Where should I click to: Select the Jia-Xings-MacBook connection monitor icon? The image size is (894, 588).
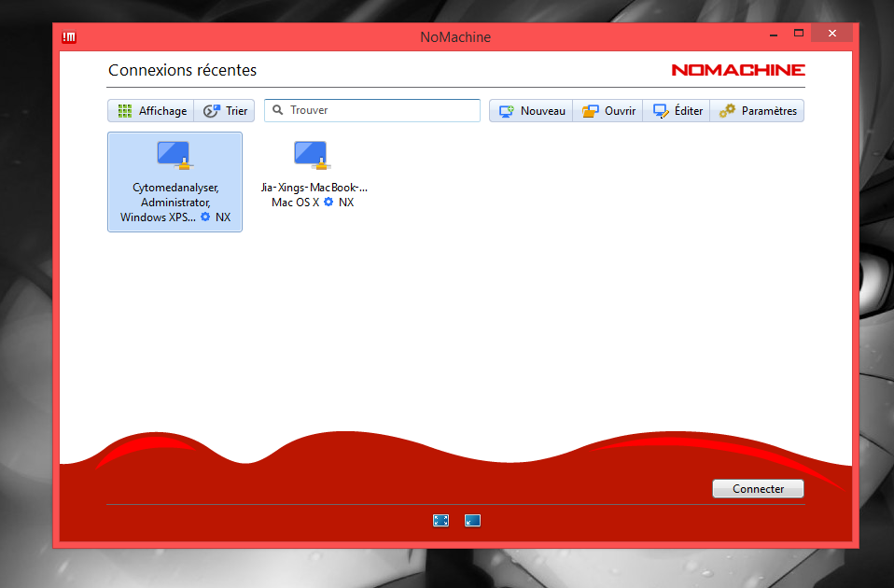(x=311, y=156)
